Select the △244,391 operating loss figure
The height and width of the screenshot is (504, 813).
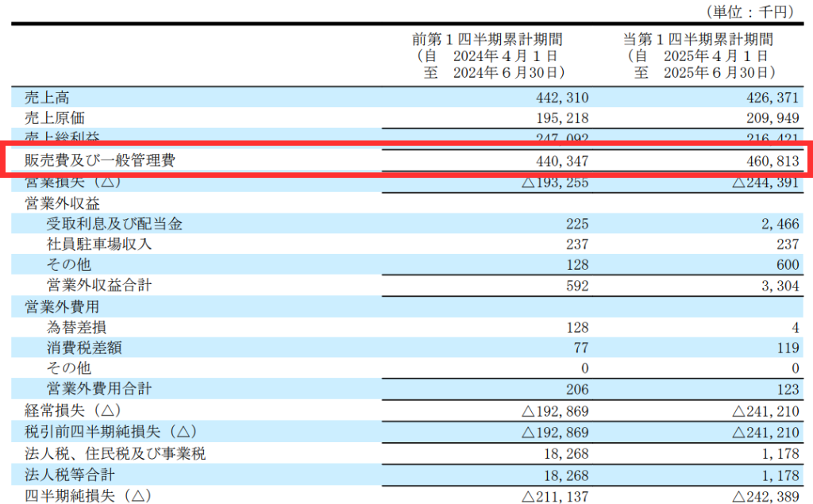[763, 182]
